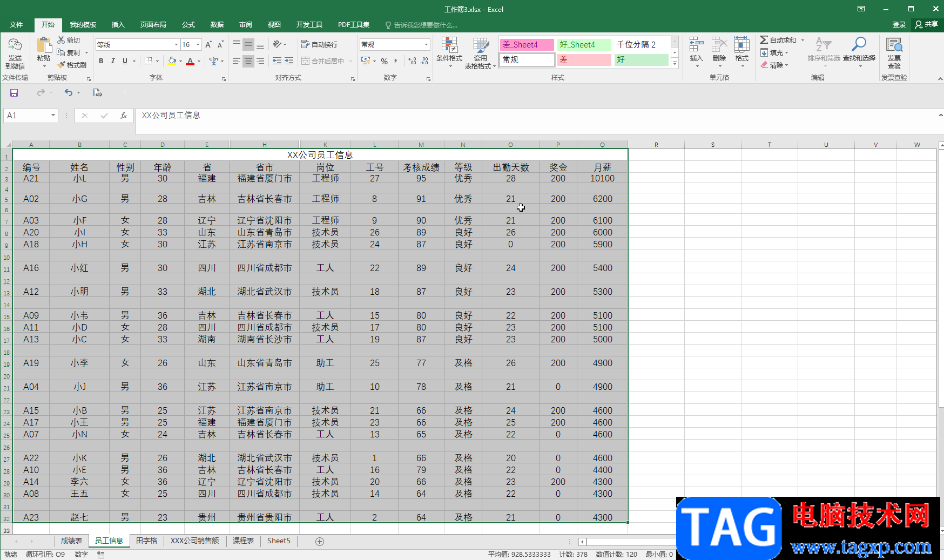Image resolution: width=944 pixels, height=560 pixels.
Task: Click the Undo arrow icon
Action: 68,93
